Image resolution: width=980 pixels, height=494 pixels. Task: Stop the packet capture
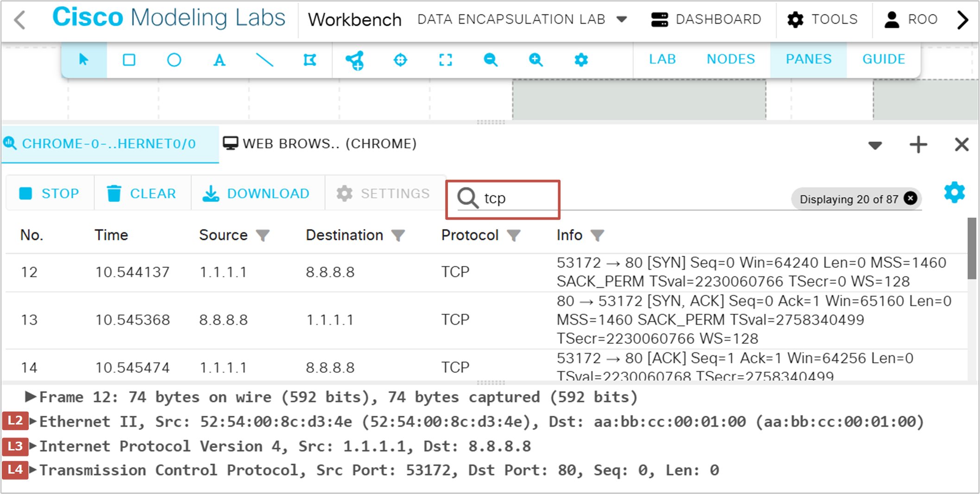pyautogui.click(x=50, y=193)
